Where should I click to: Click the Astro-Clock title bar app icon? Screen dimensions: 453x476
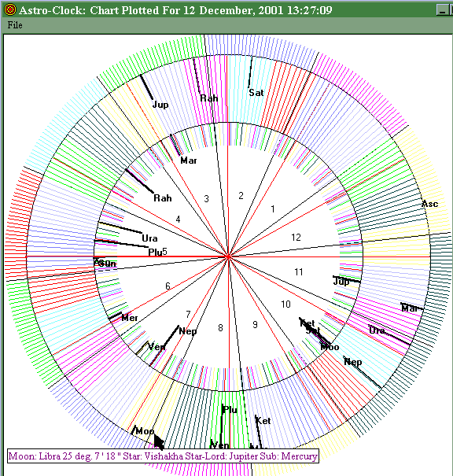10,9
